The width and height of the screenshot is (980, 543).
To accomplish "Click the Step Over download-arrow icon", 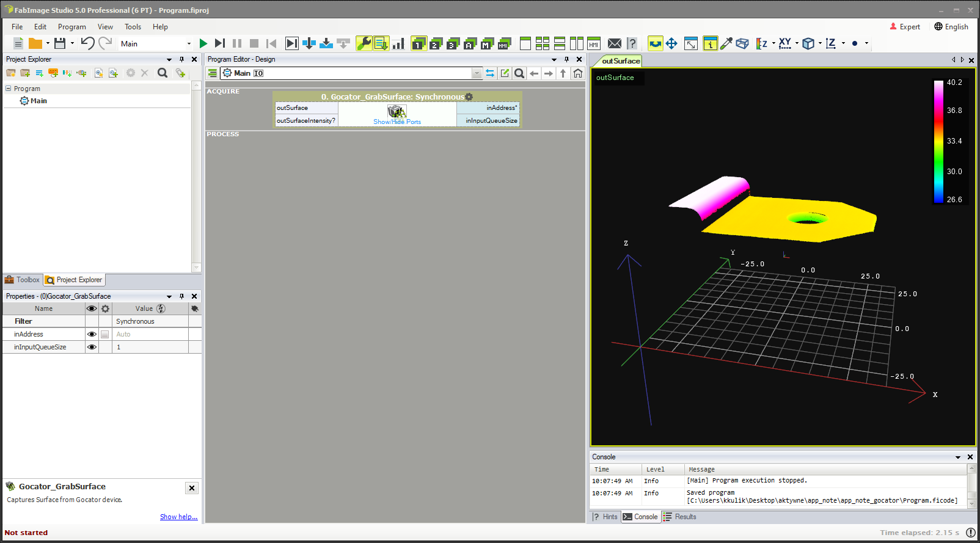I will pos(326,43).
